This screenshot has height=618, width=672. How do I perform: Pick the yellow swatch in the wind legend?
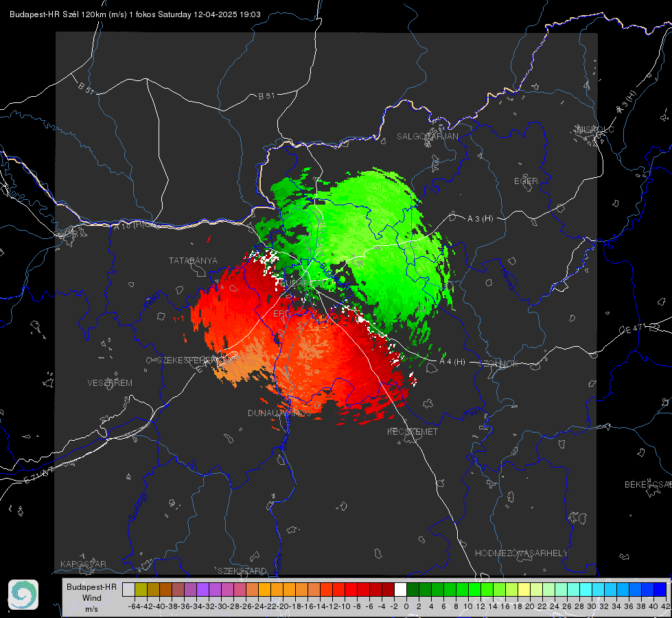pos(524,589)
